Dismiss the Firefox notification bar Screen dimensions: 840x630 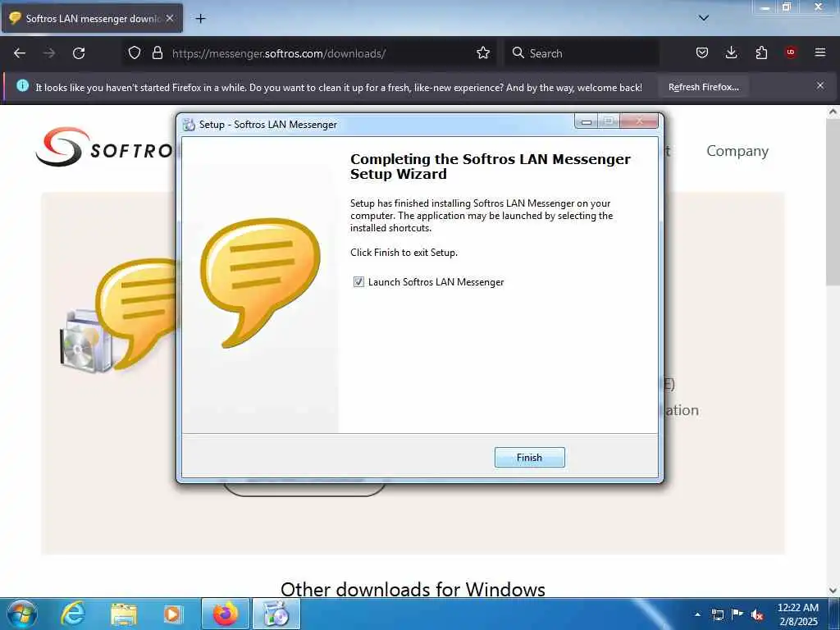819,85
